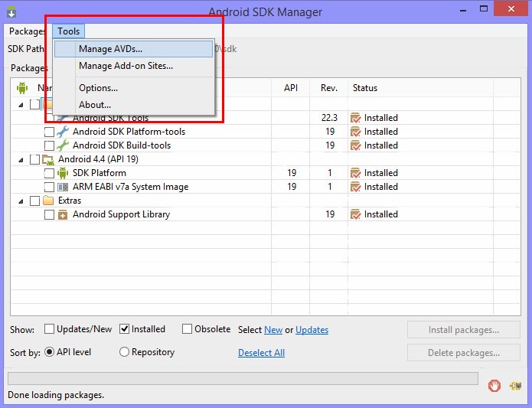
Task: Check the Android 4.4 (API 19) group checkbox
Action: pos(34,159)
